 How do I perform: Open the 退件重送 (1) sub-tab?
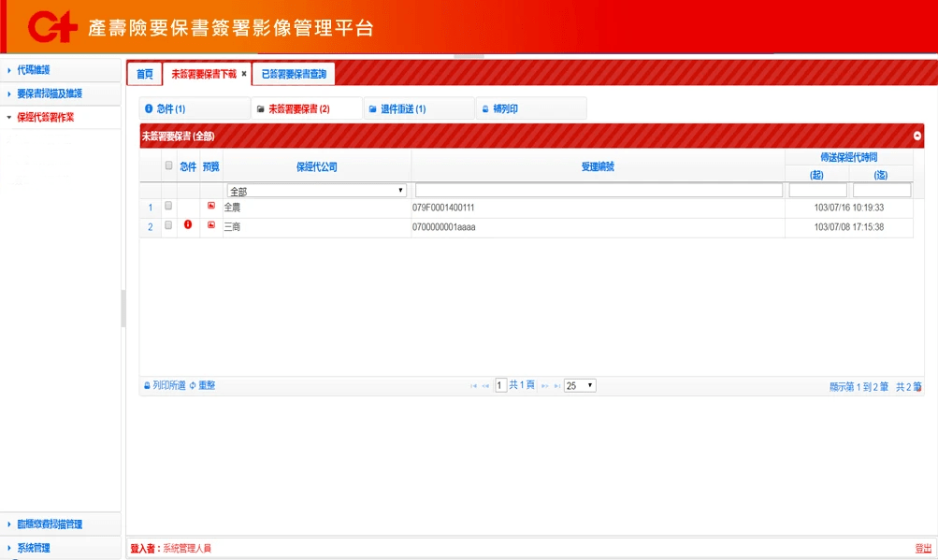[419, 108]
